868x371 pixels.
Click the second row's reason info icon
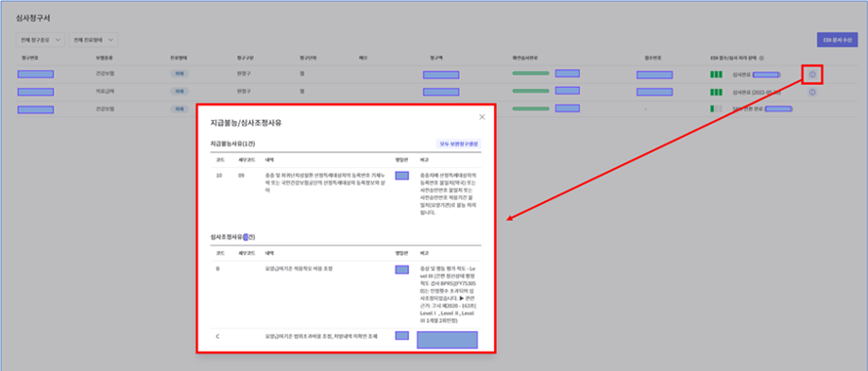(x=812, y=92)
